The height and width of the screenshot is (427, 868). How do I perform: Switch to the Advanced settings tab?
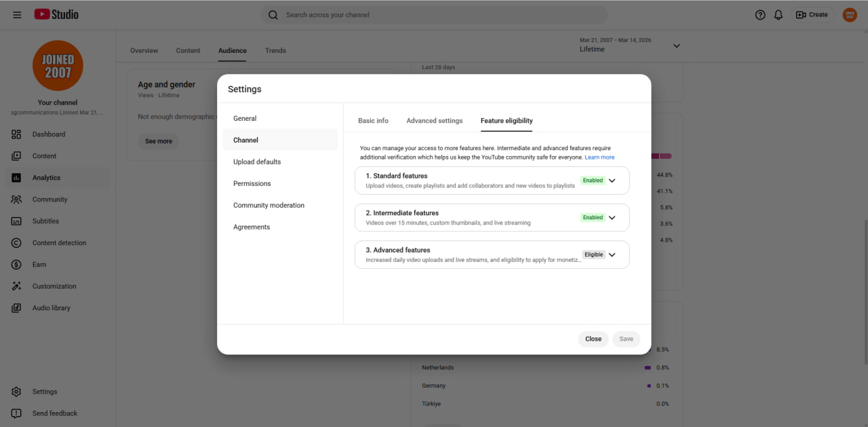(435, 121)
